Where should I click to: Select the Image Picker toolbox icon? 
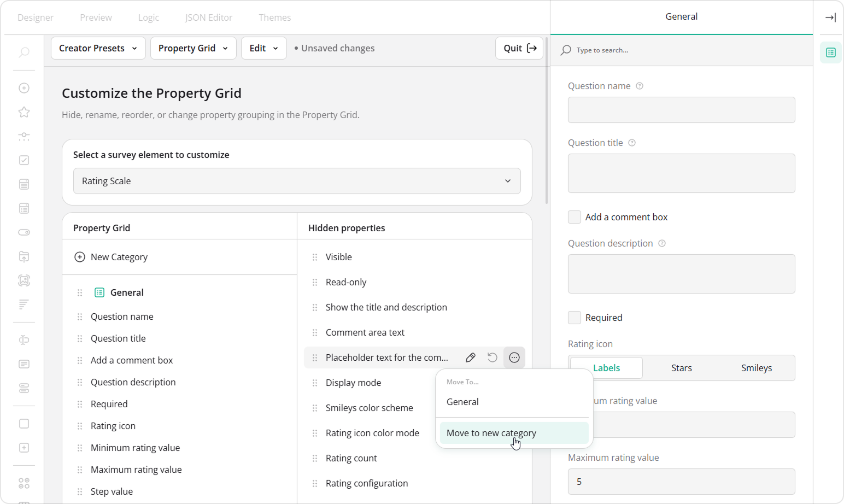click(x=24, y=280)
